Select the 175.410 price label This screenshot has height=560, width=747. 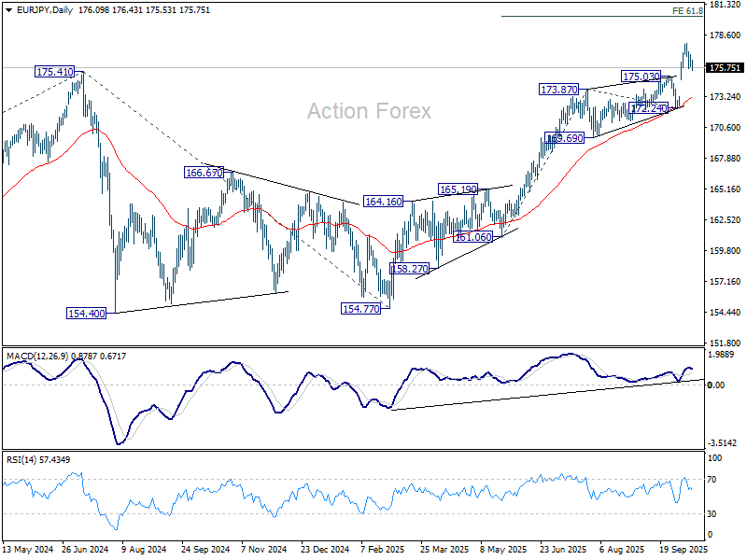[55, 72]
